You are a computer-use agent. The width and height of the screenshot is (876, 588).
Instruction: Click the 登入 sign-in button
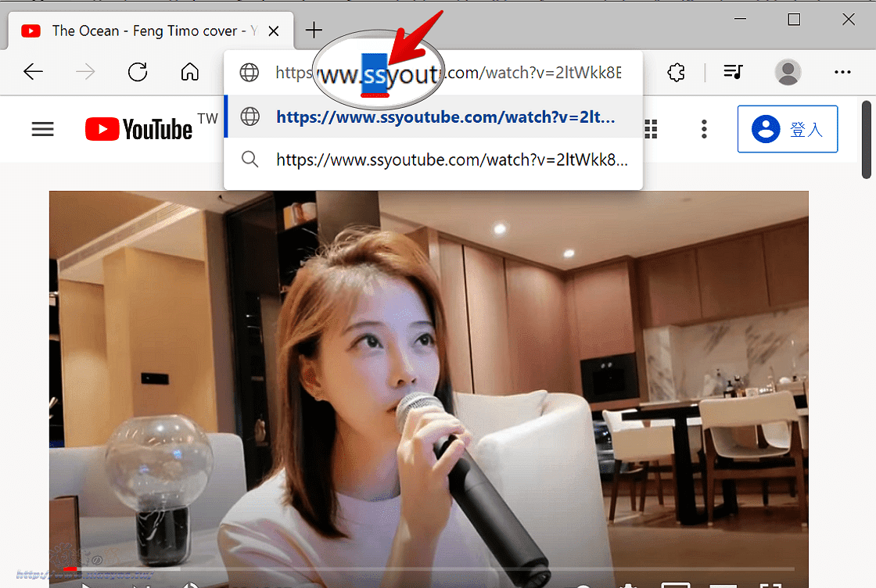tap(787, 129)
